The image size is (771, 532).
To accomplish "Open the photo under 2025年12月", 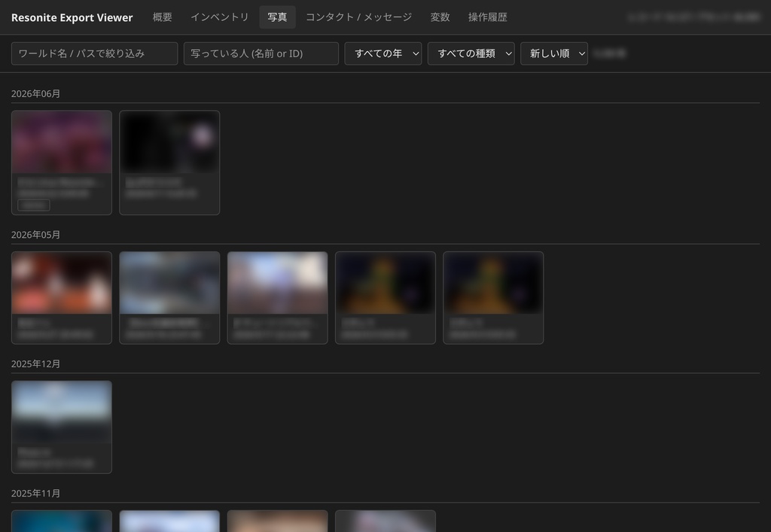I will click(x=62, y=412).
